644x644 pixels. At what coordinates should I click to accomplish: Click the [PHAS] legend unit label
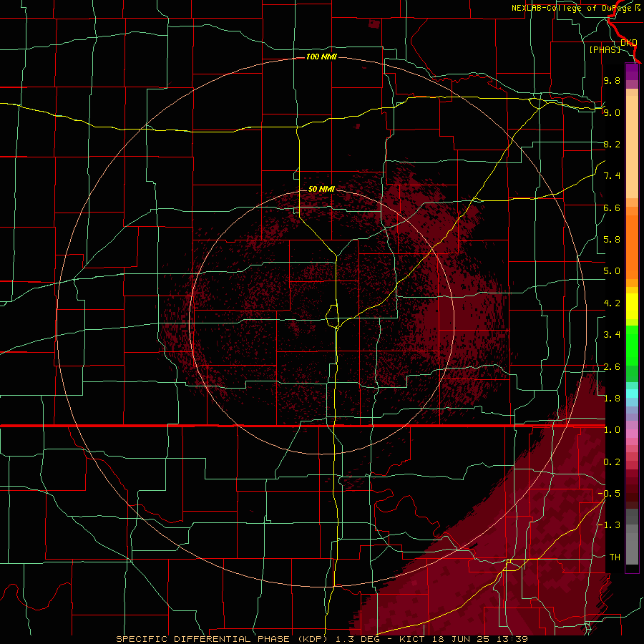pyautogui.click(x=605, y=50)
